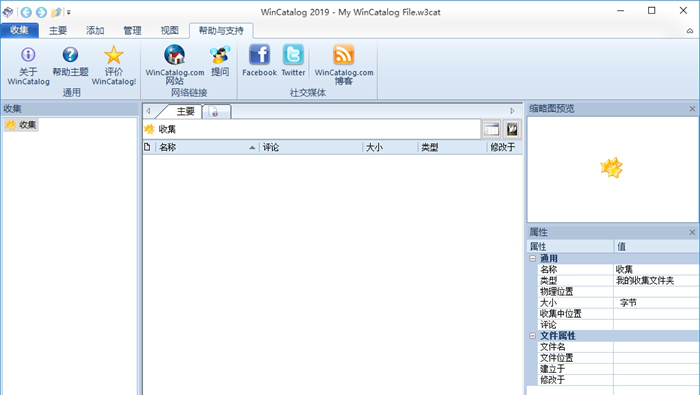The image size is (700, 410).
Task: Click the thumbnail view icon beside the path bar
Action: click(512, 130)
